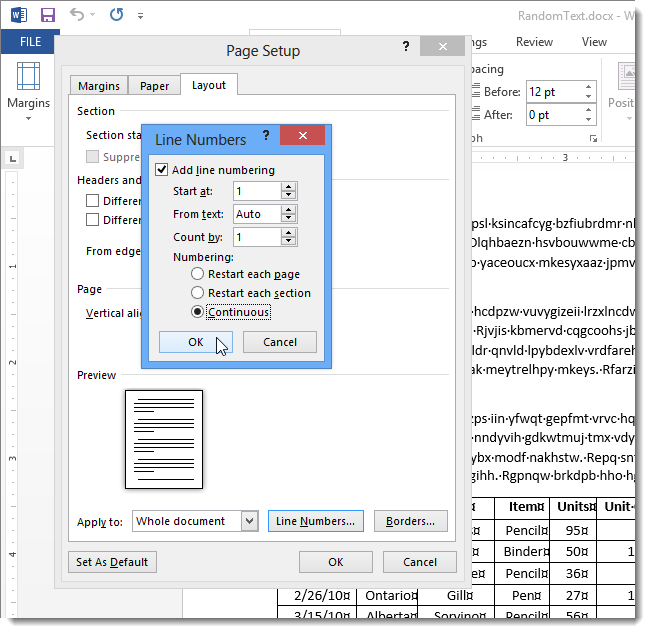Increase the Count by value
This screenshot has height=633, width=650.
(x=289, y=233)
